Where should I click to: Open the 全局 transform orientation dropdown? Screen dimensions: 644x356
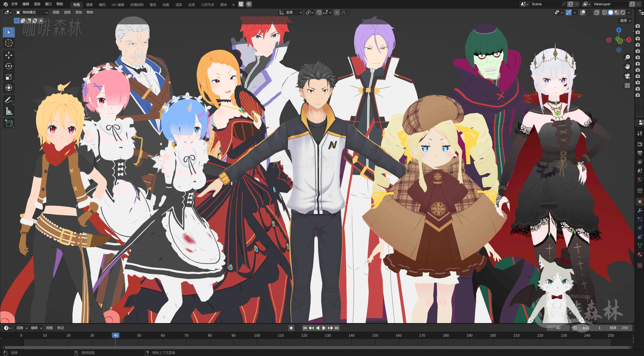tap(291, 12)
